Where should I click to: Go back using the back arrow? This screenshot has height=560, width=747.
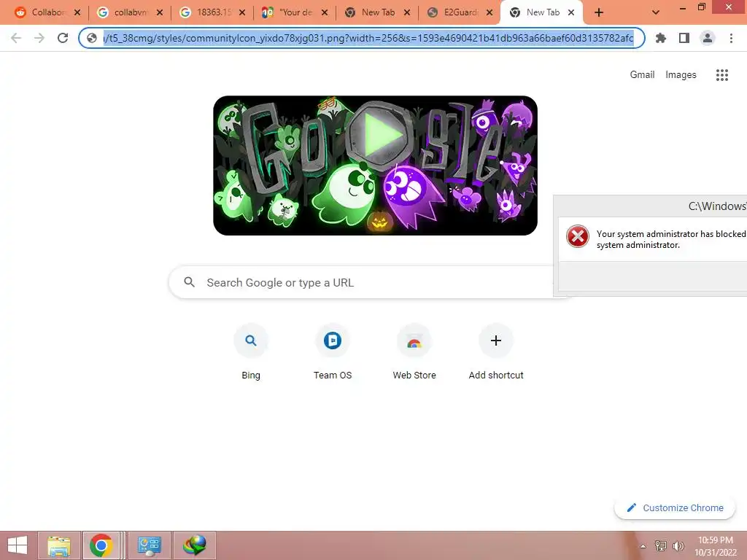[16, 38]
